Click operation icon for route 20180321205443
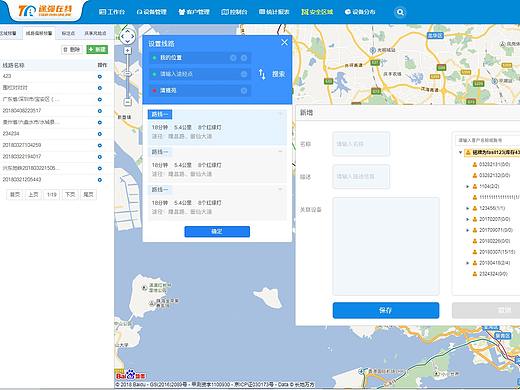This screenshot has height=390, width=520. (x=100, y=180)
